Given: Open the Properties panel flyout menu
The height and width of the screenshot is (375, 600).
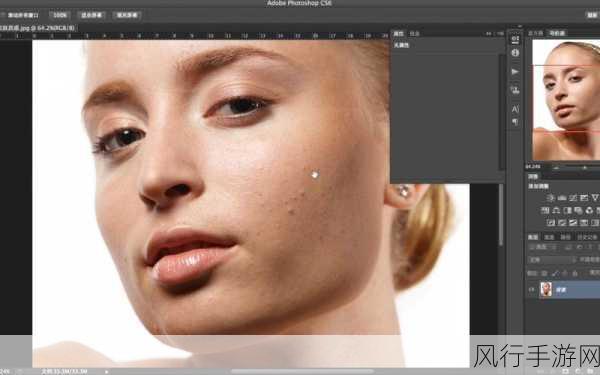Looking at the screenshot, I should [x=500, y=34].
